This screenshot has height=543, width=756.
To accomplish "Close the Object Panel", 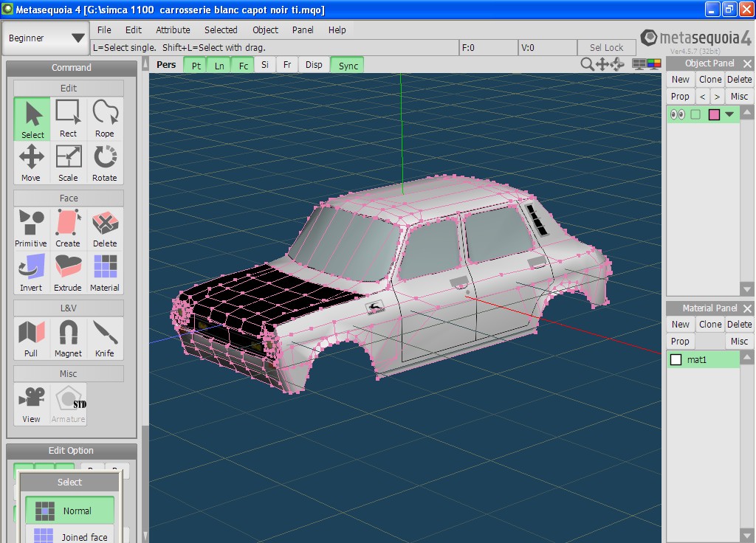I will point(747,63).
